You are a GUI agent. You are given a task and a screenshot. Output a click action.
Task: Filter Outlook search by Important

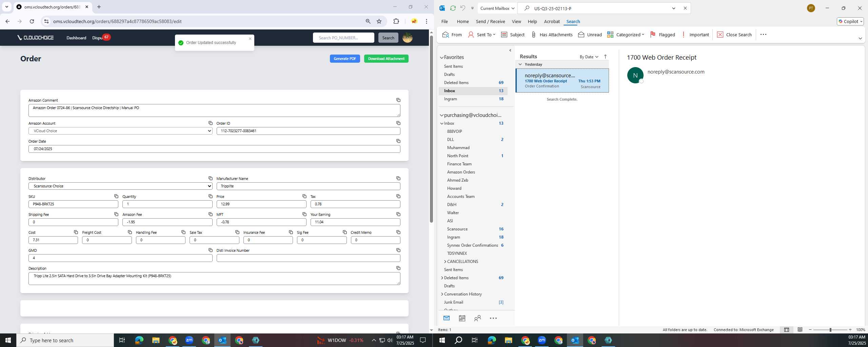click(695, 35)
